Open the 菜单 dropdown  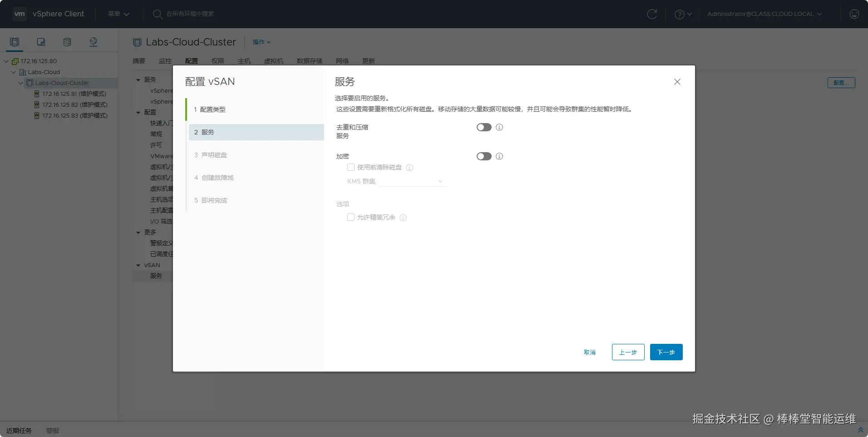coord(118,14)
